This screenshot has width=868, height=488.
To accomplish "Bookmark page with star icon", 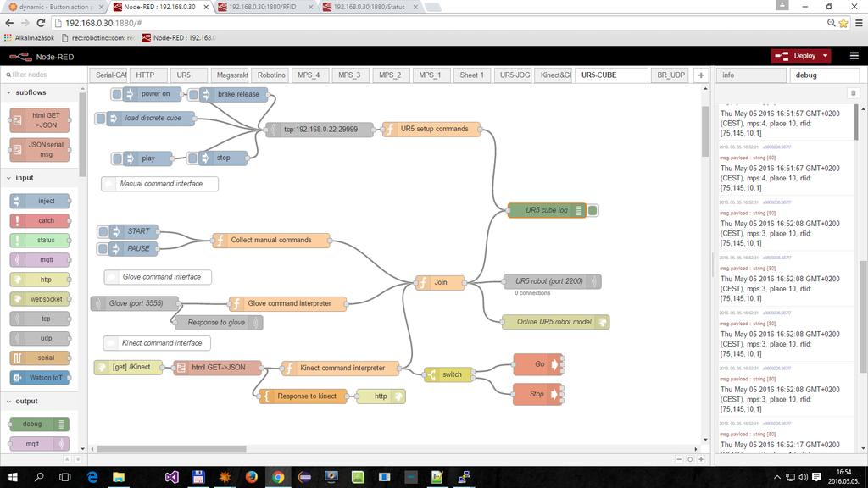I will (843, 23).
